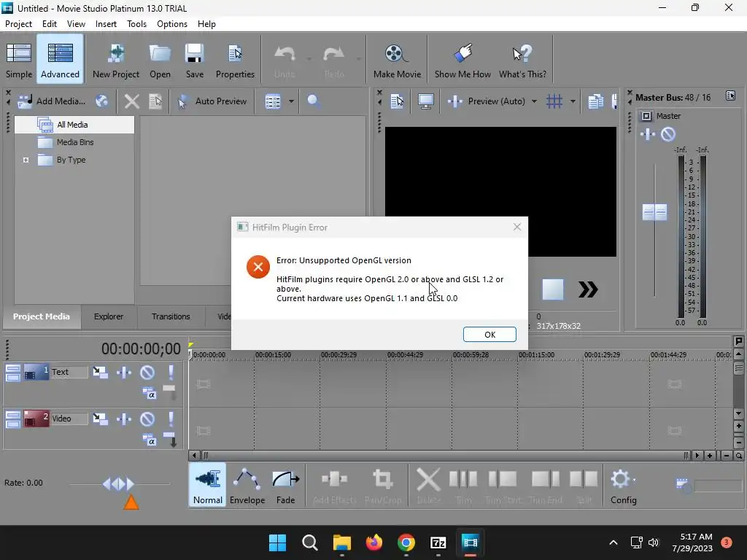Screen dimensions: 747x560
Task: Click the preview stop button
Action: 553,289
